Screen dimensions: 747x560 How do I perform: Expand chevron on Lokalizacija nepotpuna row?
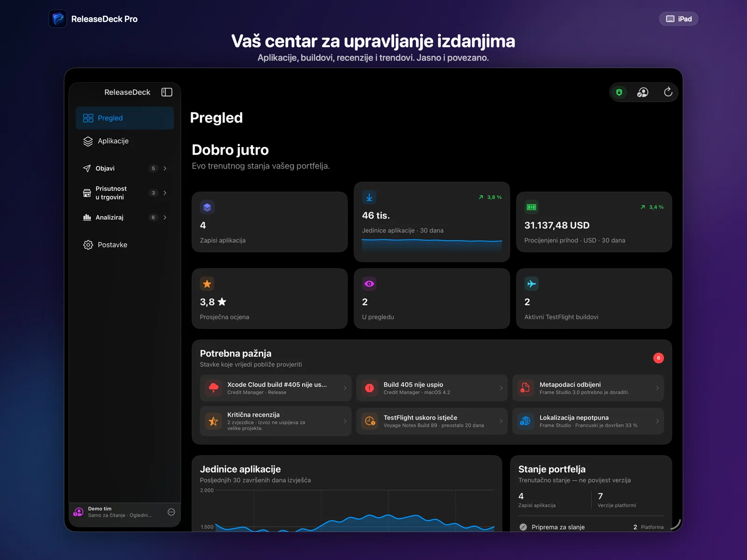[657, 421]
